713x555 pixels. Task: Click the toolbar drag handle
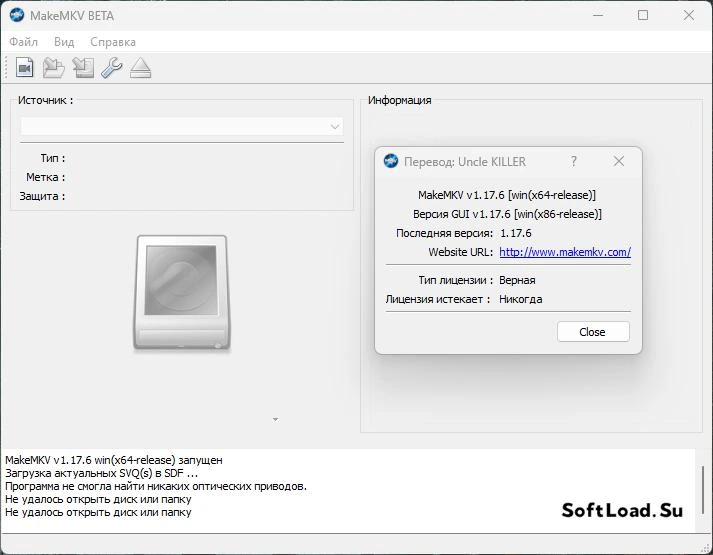(6, 68)
